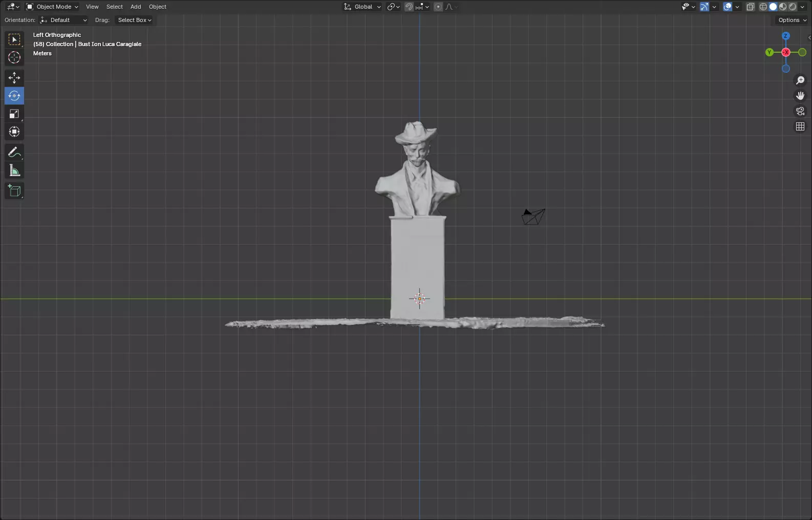Expand the Options popover
Image resolution: width=812 pixels, height=520 pixels.
point(792,20)
